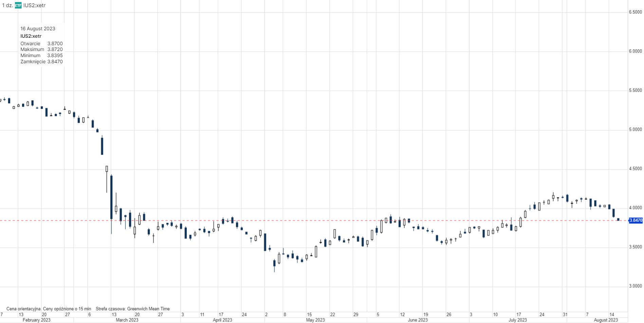Click the lowest candle in early May
Image resolution: width=644 pixels, height=323 pixels.
(x=274, y=263)
